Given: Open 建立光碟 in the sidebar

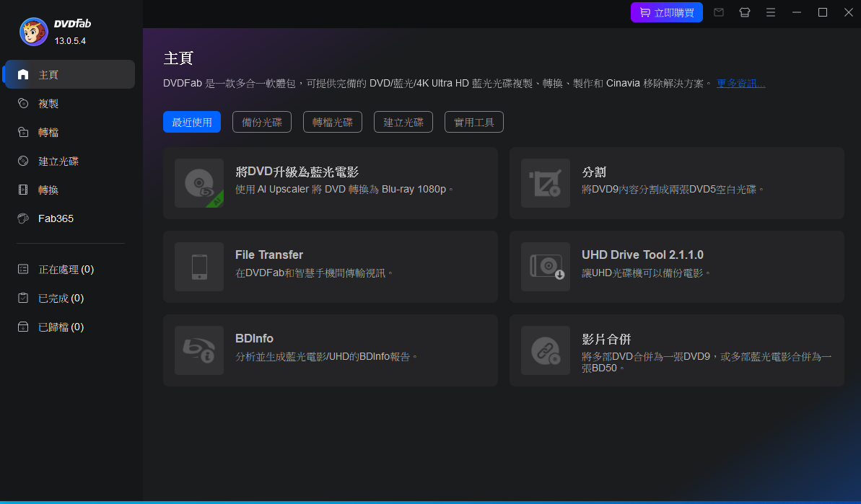Looking at the screenshot, I should click(58, 162).
